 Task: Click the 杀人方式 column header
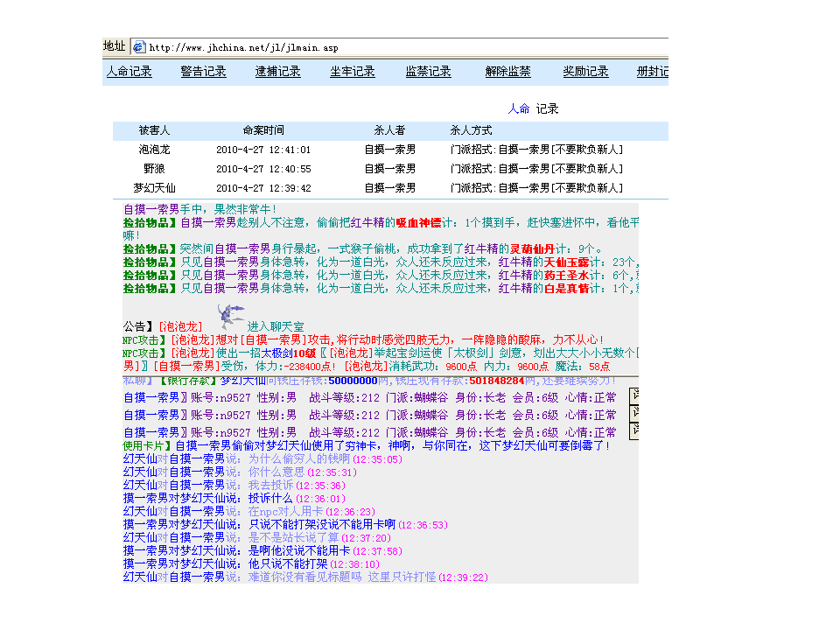[471, 130]
